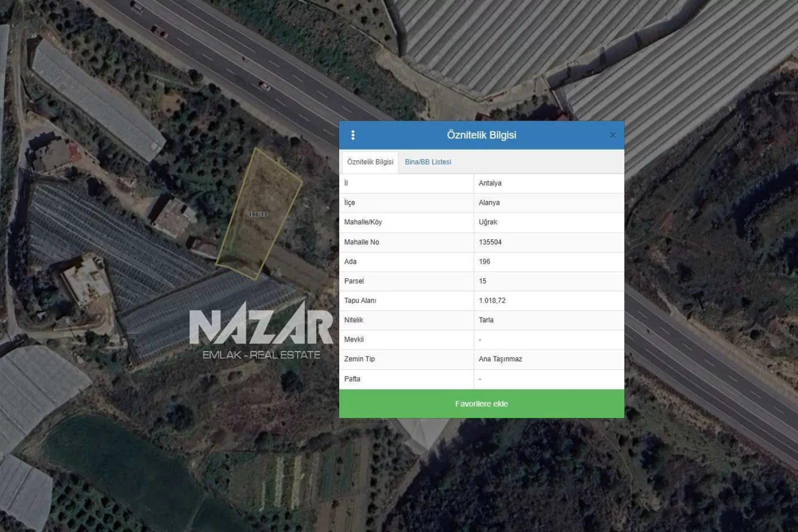798x532 pixels.
Task: Click the Mevkii row label
Action: tap(354, 340)
